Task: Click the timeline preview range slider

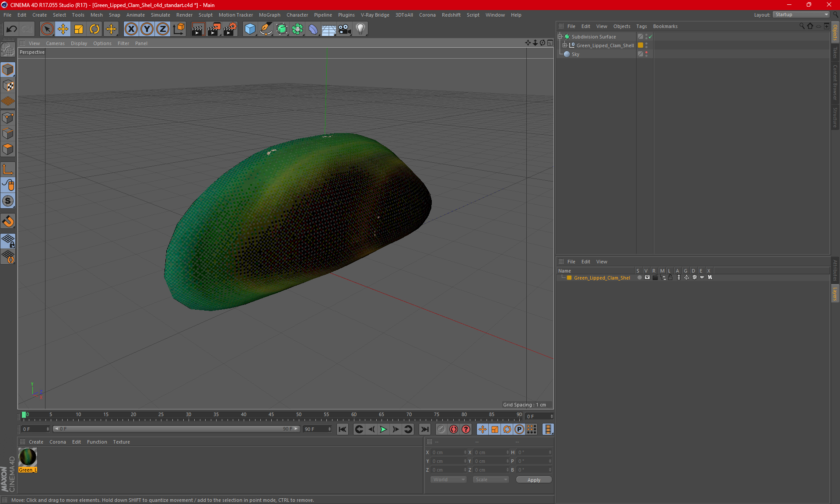Action: 176,429
